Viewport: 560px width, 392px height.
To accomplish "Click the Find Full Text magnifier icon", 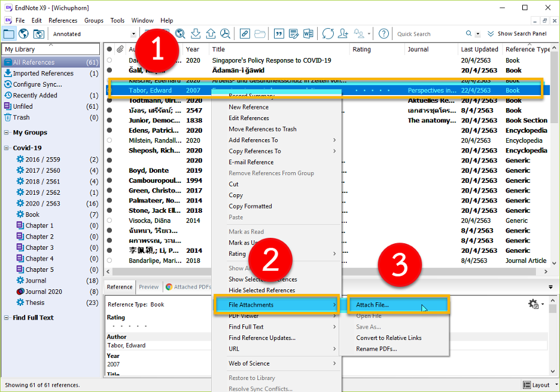I will pyautogui.click(x=225, y=33).
